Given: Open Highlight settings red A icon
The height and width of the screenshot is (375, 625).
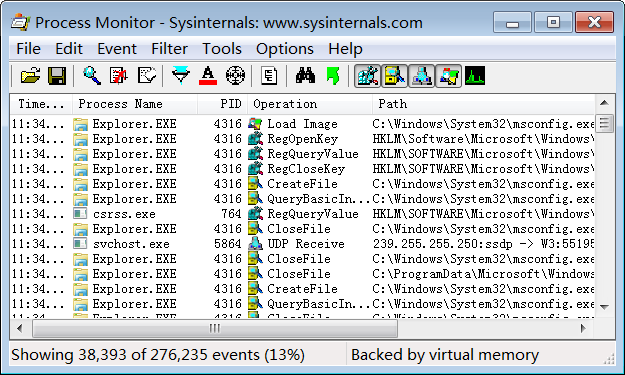Looking at the screenshot, I should [208, 75].
